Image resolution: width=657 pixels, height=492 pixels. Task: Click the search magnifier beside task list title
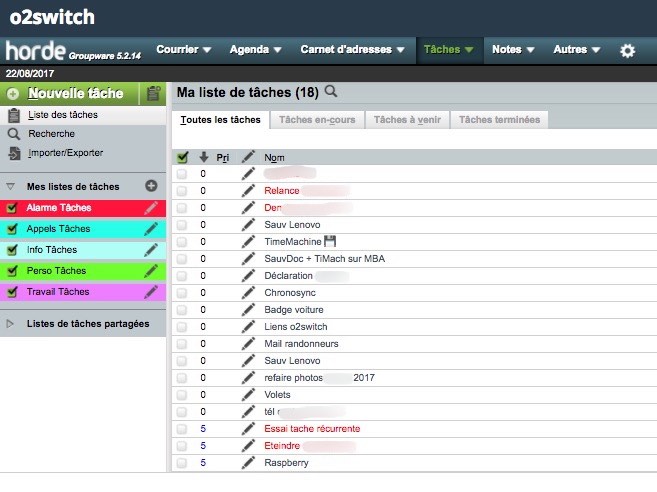click(x=331, y=92)
